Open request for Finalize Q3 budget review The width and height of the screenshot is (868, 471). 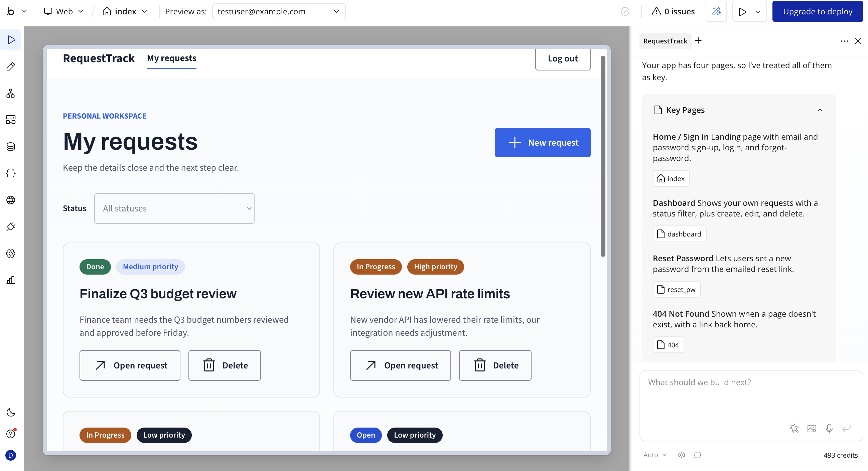[x=130, y=365]
